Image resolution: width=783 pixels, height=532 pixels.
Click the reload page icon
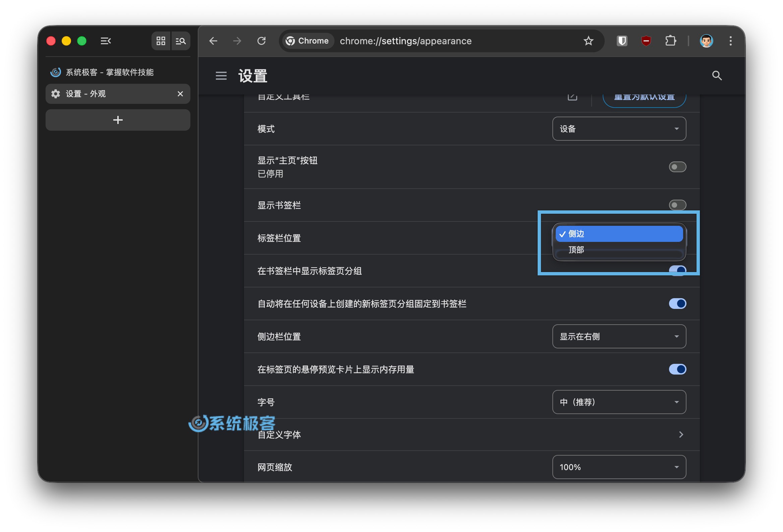[x=261, y=41]
